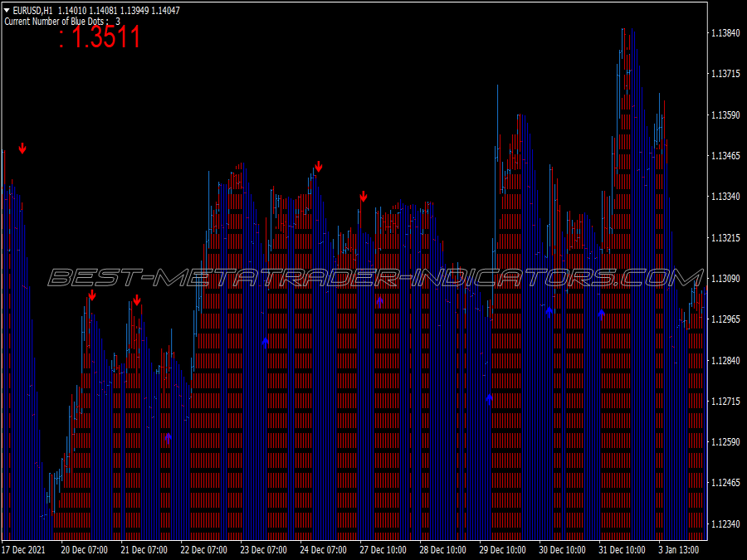747x560 pixels.
Task: Click the 28 Dec 10:00 time label
Action: [x=442, y=550]
